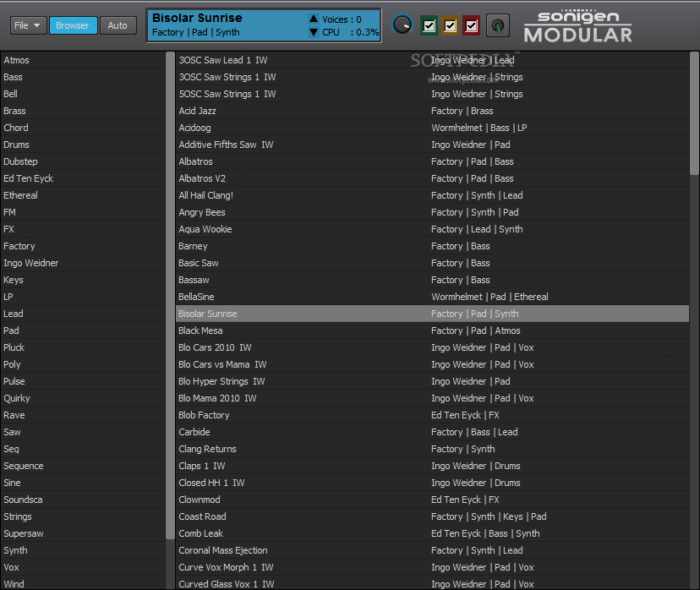The image size is (700, 590).
Task: Load the Additive Fifths Saw IW preset
Action: pos(433,145)
